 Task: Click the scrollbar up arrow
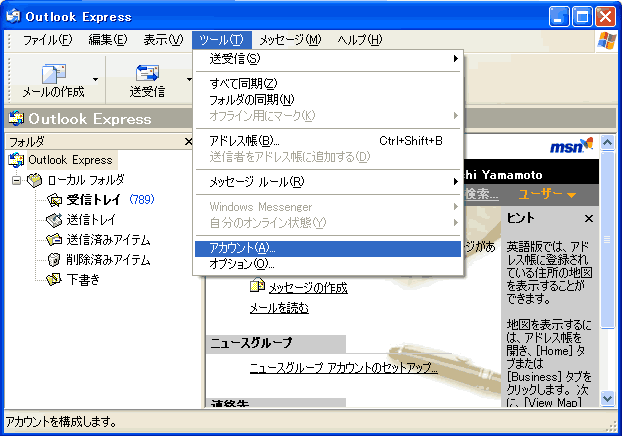[608, 142]
